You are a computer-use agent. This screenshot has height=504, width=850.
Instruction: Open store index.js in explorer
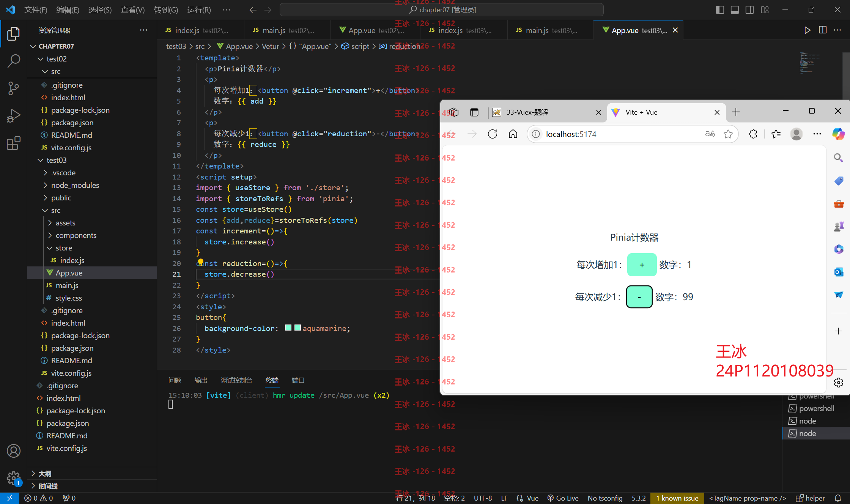[x=72, y=260]
